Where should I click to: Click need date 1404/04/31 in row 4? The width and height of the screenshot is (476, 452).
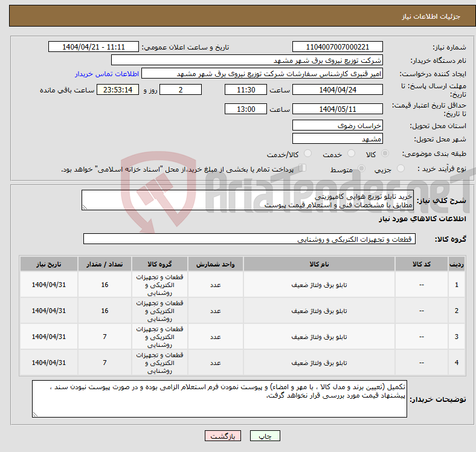tap(49, 363)
